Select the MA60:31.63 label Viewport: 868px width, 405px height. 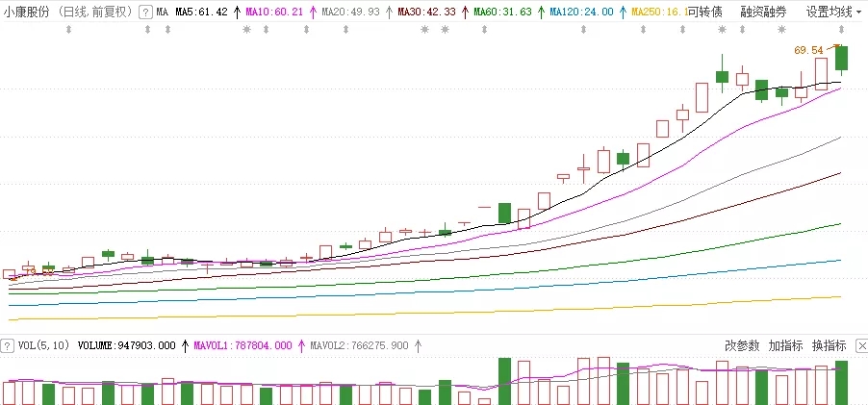[502, 12]
